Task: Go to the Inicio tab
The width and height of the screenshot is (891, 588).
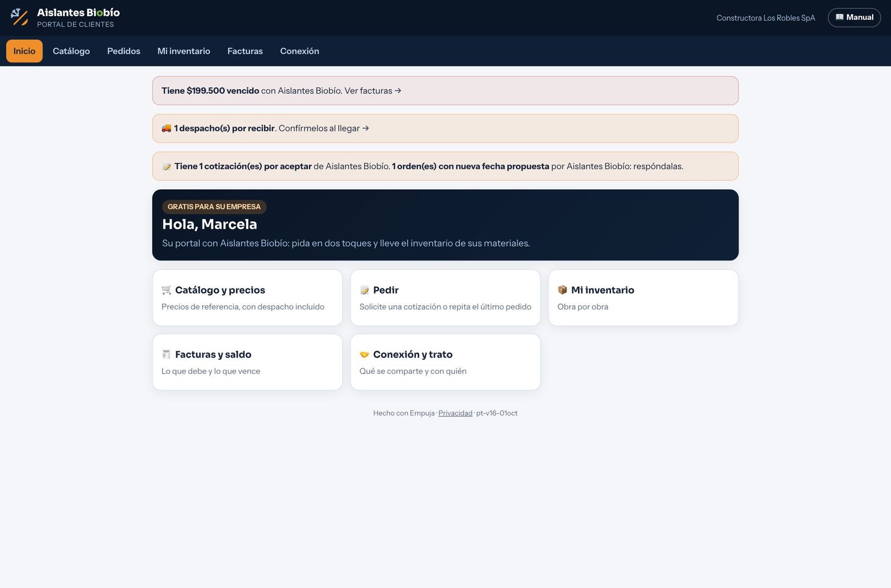Action: 25,51
